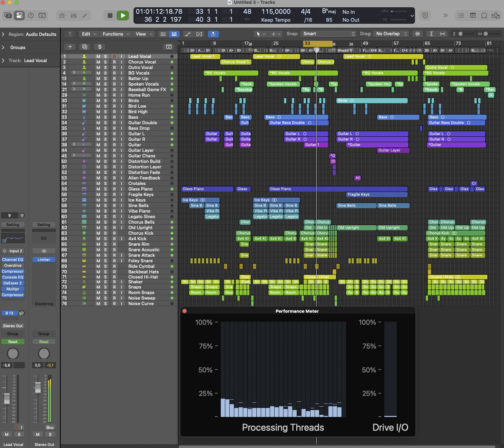The height and width of the screenshot is (448, 504).
Task: Expand the BG Vocals track stack
Action: tap(73, 73)
